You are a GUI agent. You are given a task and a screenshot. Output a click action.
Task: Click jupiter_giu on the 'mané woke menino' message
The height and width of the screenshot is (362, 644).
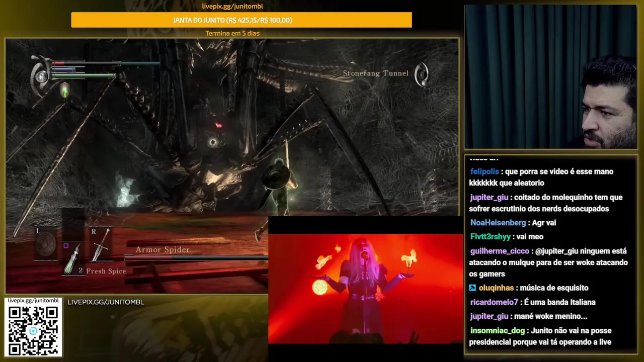pos(489,316)
